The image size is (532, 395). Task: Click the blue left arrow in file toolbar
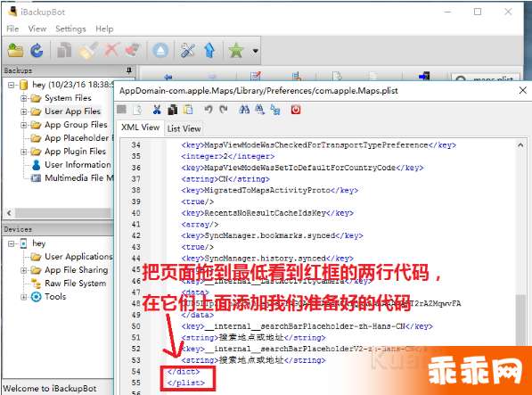pyautogui.click(x=168, y=77)
